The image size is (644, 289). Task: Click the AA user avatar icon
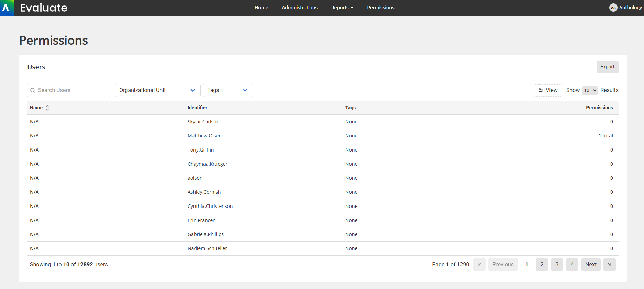tap(613, 8)
